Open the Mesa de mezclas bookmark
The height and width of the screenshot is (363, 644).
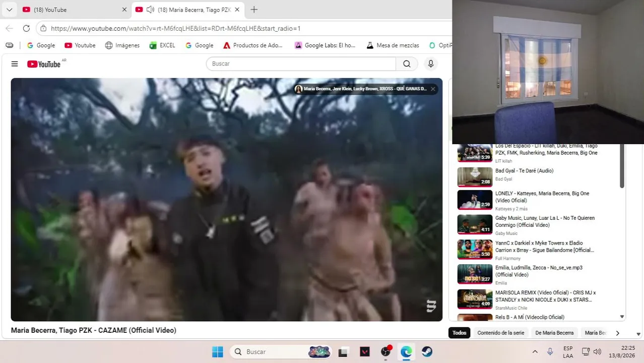coord(393,45)
